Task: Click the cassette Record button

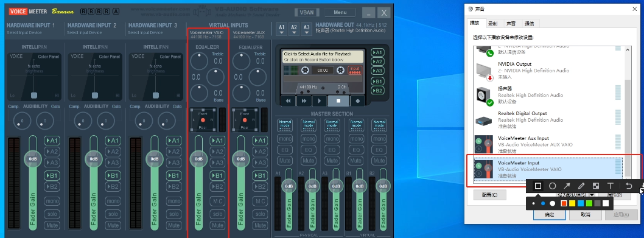Action: pos(358,100)
